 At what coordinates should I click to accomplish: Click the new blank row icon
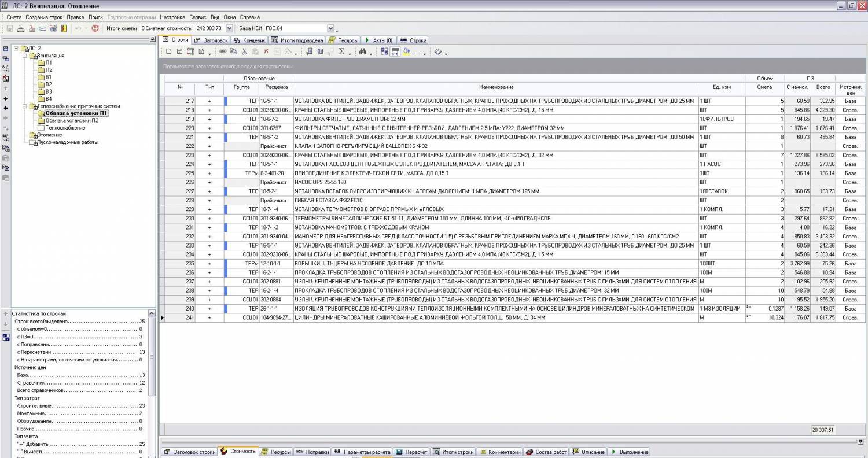169,52
